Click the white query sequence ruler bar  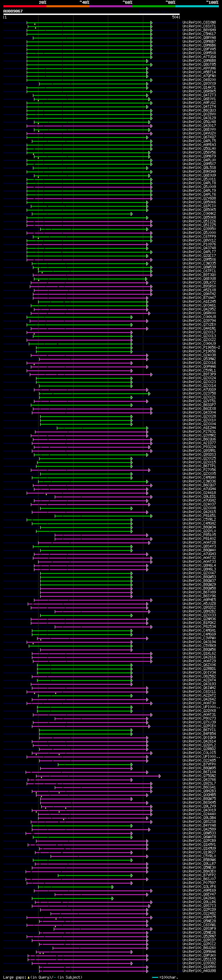pyautogui.click(x=92, y=15)
